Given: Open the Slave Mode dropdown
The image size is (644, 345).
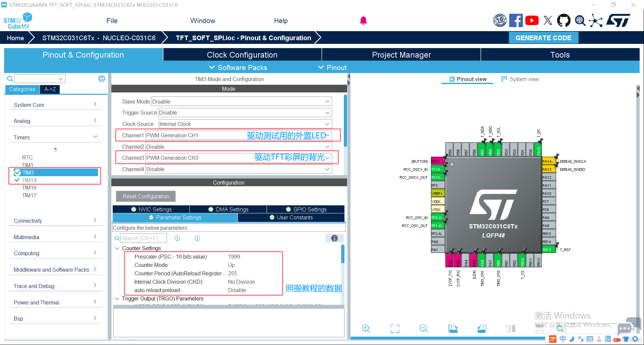Looking at the screenshot, I should (241, 101).
